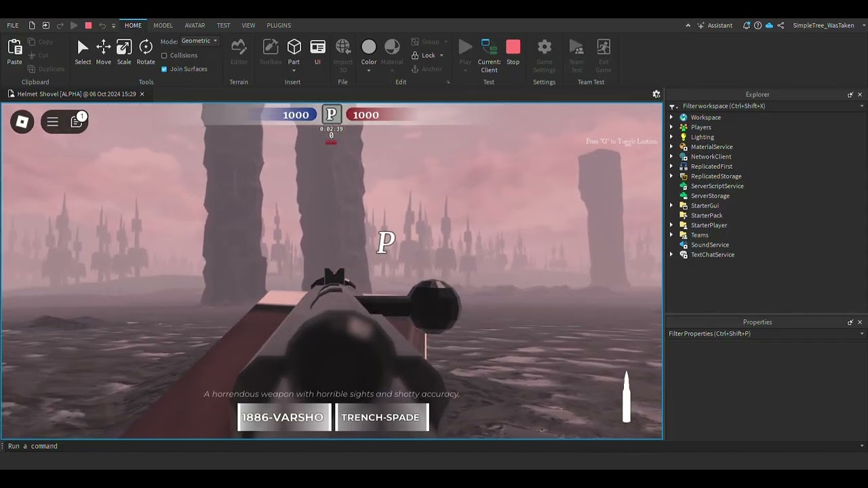This screenshot has width=868, height=488.
Task: Click the Assistant button
Action: (x=715, y=25)
